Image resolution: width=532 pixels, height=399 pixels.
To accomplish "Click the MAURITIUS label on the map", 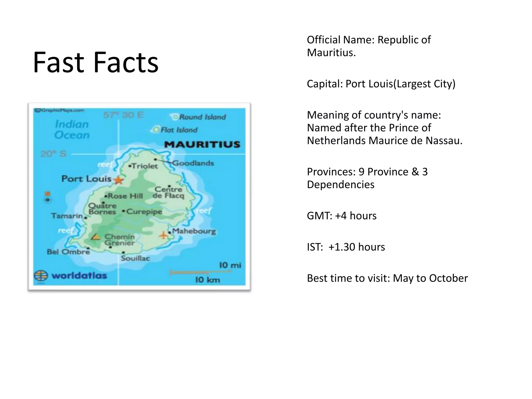I will tap(202, 144).
